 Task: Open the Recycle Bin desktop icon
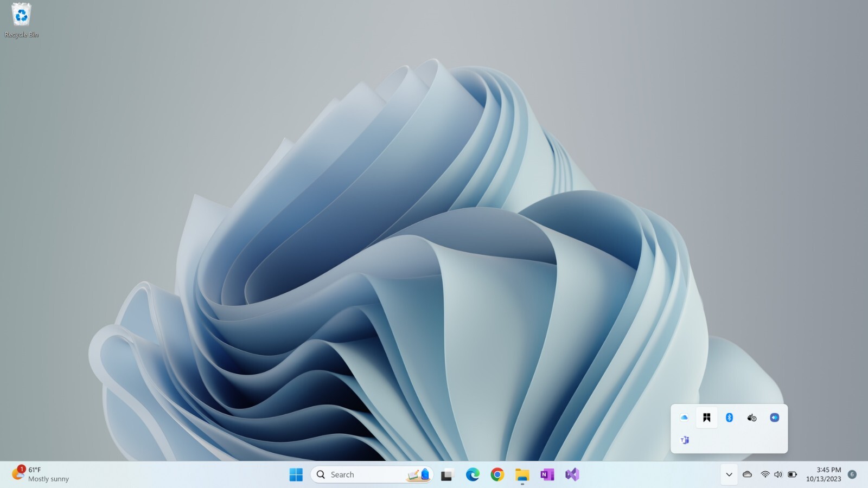pos(21,21)
